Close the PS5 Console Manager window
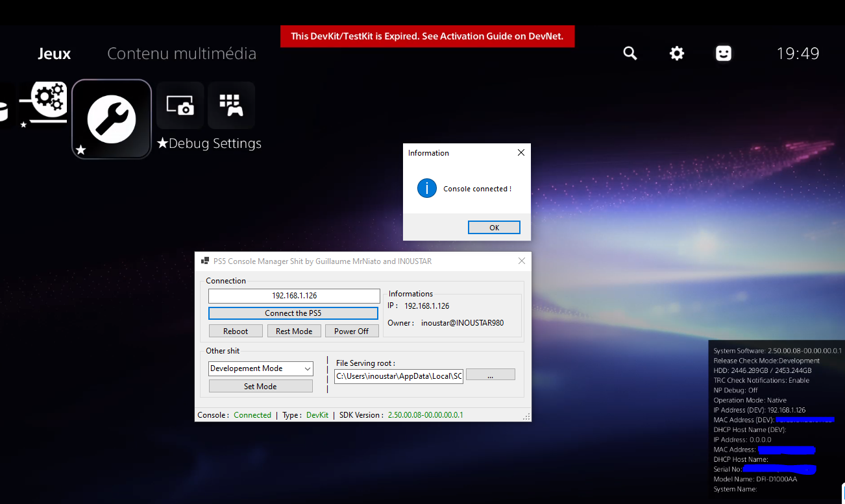The image size is (845, 504). (522, 261)
